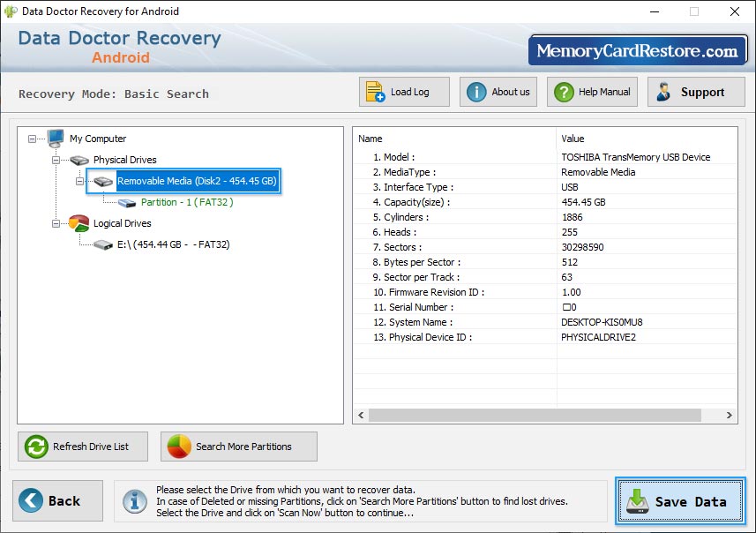Click the '5. Cylinders :' row
The width and height of the screenshot is (756, 533).
point(545,217)
